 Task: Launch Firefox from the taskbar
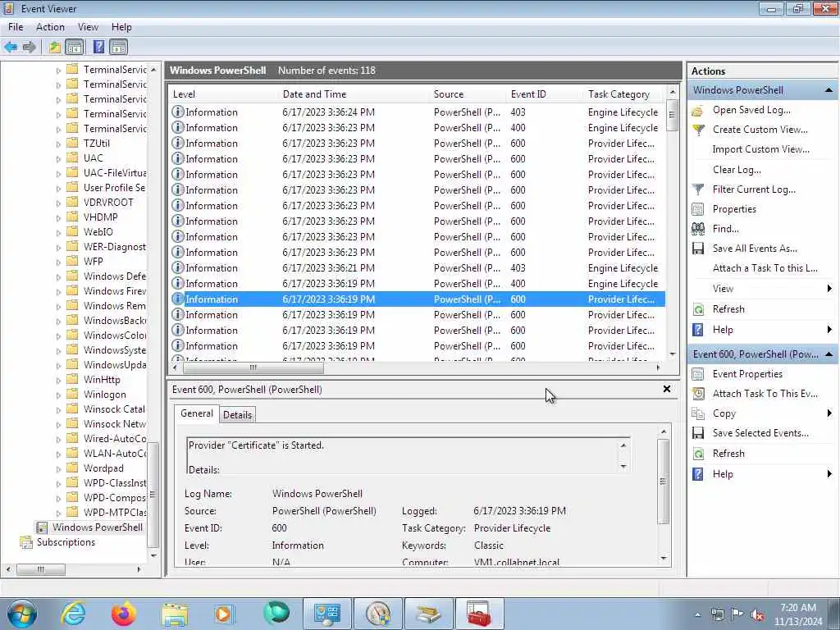tap(124, 614)
